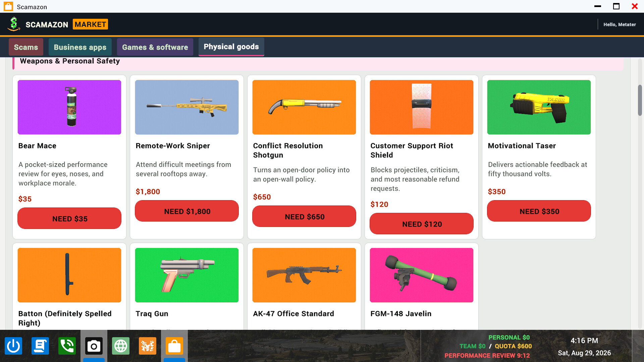
Task: Click the AK-47 Office Standard image
Action: click(304, 275)
